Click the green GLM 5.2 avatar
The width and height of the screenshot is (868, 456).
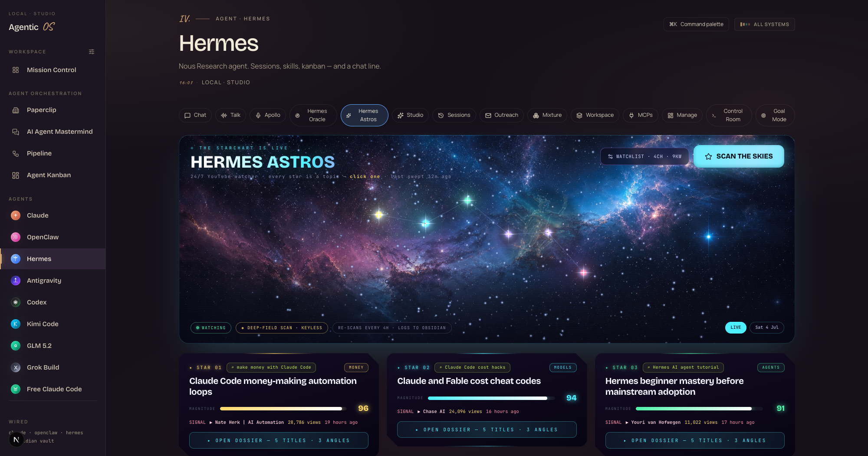(x=16, y=346)
